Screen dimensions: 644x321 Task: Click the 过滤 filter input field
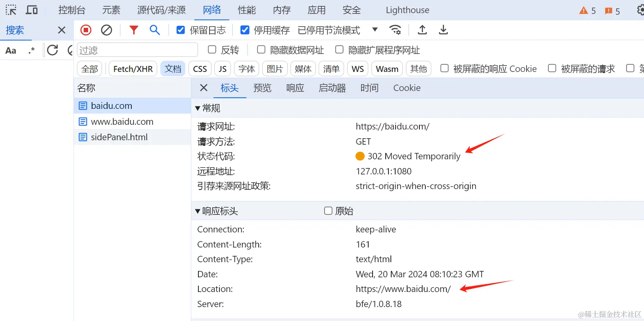pyautogui.click(x=137, y=50)
